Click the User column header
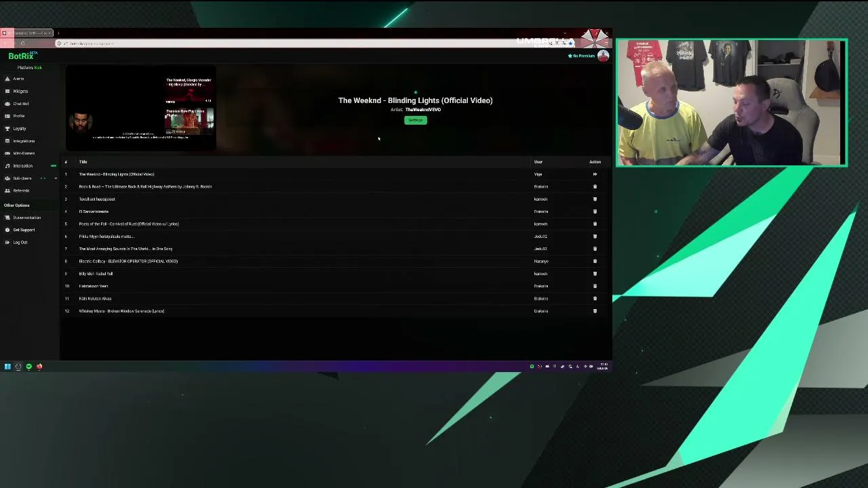 [538, 162]
